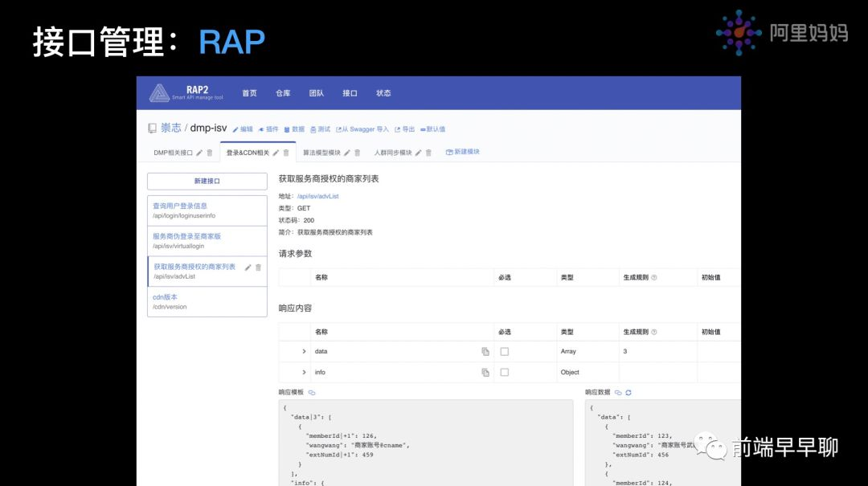Click the trash icon on 算法模型模块 tab
The height and width of the screenshot is (486, 868).
[x=358, y=153]
